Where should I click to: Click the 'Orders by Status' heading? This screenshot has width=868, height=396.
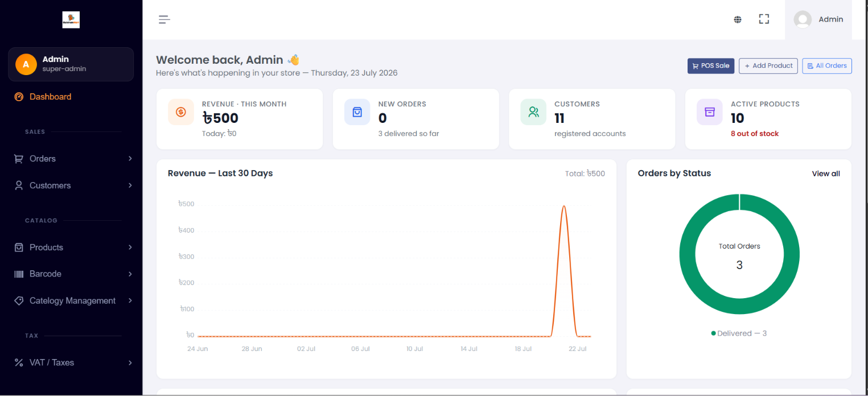pyautogui.click(x=674, y=174)
